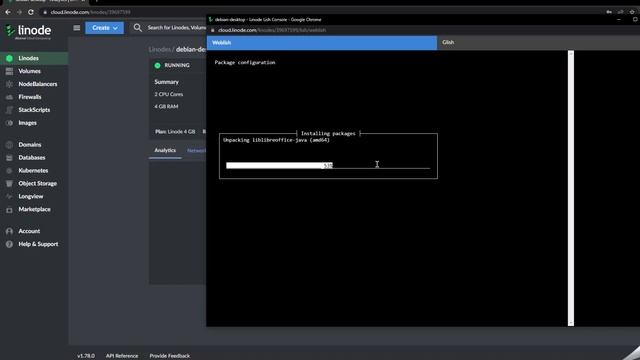
Task: Click the installing packages progress bar
Action: [x=328, y=165]
